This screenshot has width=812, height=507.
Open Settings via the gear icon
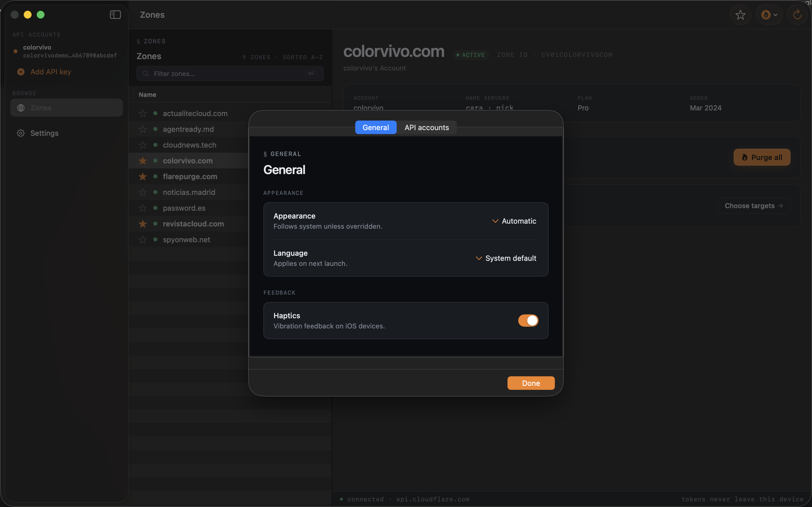coord(21,133)
